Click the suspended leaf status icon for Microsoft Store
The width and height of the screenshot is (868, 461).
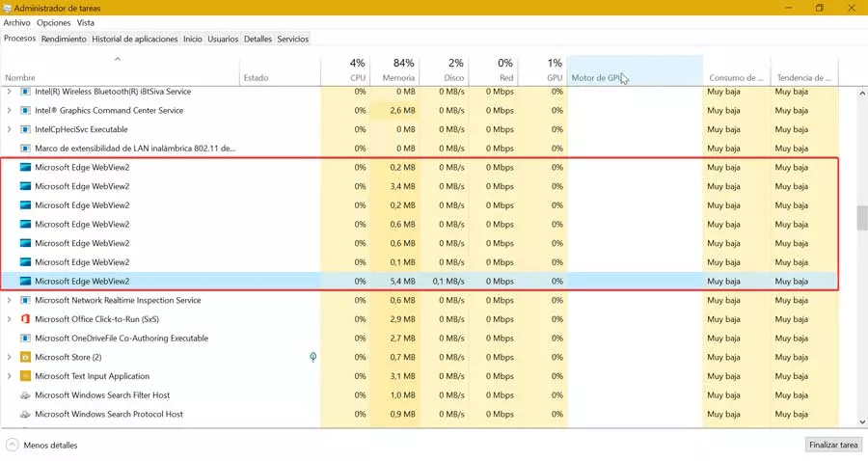pos(312,357)
